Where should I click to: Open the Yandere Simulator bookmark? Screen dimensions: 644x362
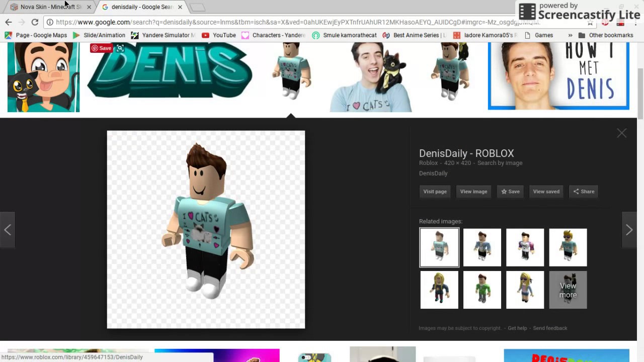(163, 35)
